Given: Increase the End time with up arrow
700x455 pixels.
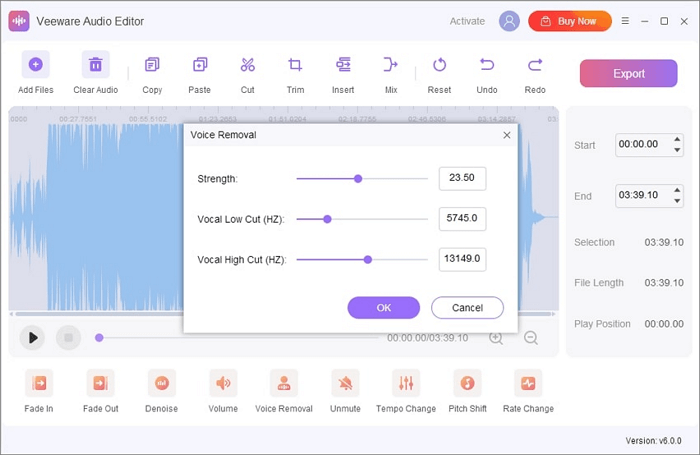Looking at the screenshot, I should click(677, 190).
